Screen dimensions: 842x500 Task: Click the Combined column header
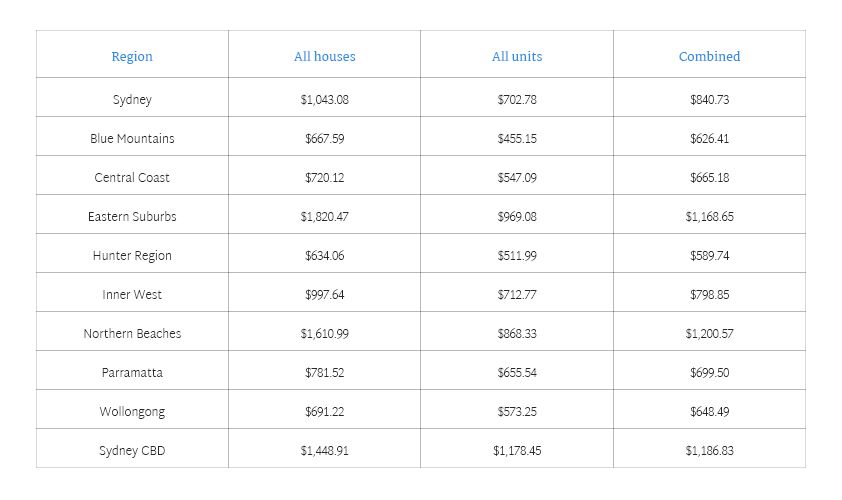709,57
